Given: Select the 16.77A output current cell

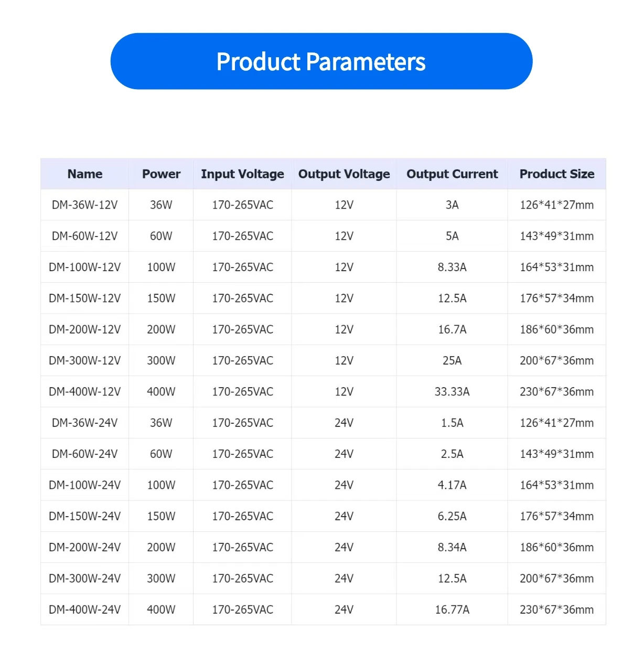Looking at the screenshot, I should coord(452,609).
